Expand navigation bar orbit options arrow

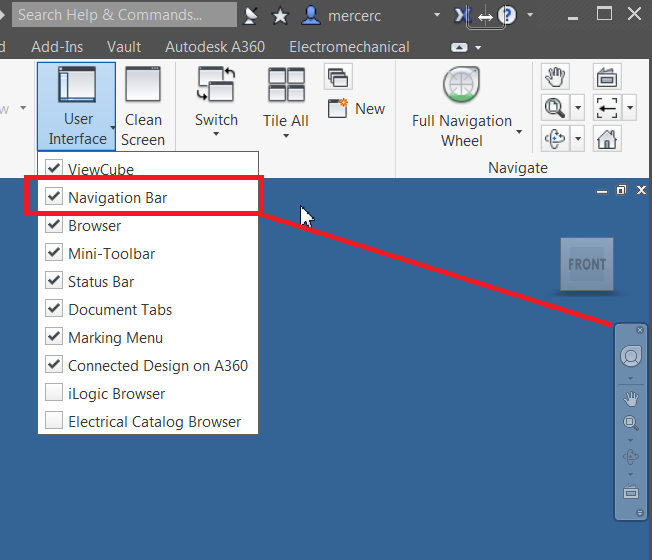pyautogui.click(x=630, y=474)
